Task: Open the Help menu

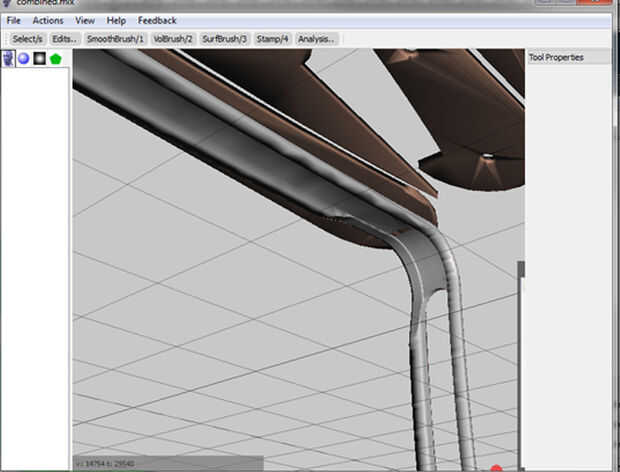Action: (116, 21)
